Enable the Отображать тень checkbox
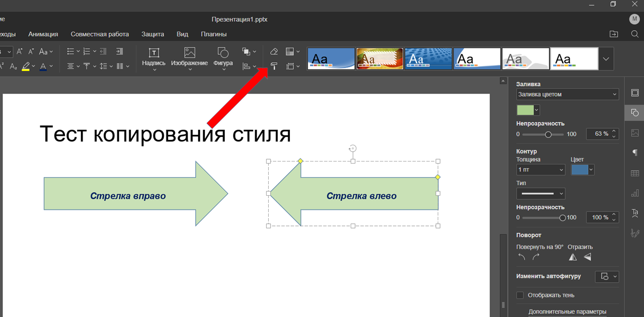This screenshot has height=317, width=644. [520, 295]
